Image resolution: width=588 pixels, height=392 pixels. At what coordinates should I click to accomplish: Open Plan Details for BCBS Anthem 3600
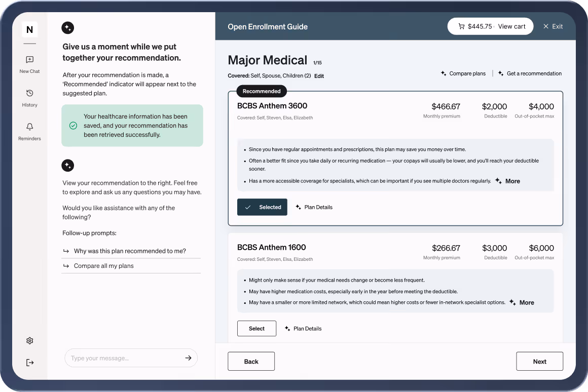click(x=318, y=207)
